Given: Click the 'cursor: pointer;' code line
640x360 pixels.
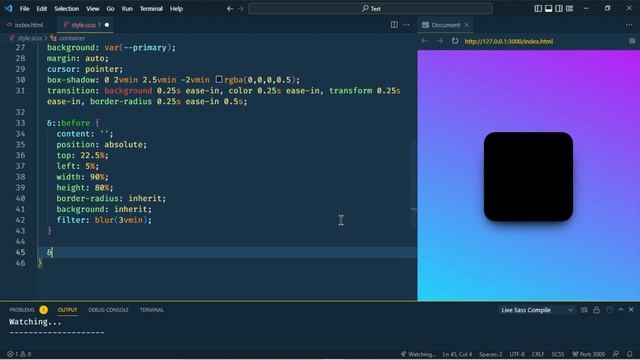Looking at the screenshot, I should click(85, 69).
